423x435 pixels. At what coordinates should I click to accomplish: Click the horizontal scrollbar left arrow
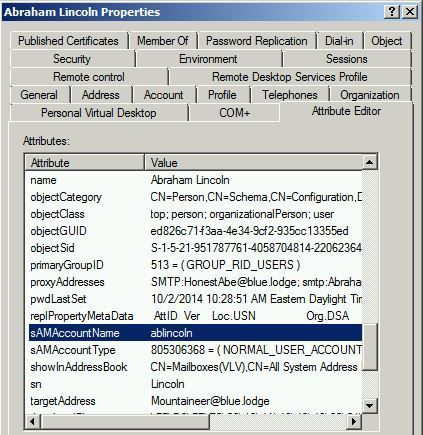click(32, 422)
